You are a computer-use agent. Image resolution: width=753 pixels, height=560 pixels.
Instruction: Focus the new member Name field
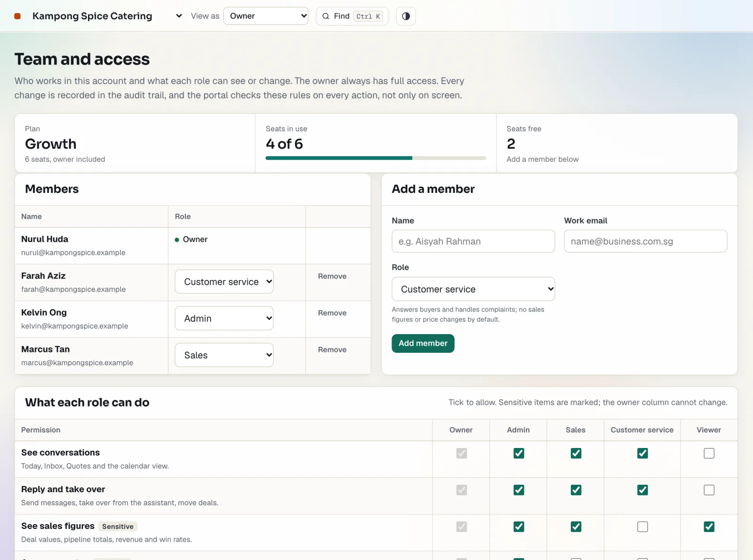click(473, 241)
